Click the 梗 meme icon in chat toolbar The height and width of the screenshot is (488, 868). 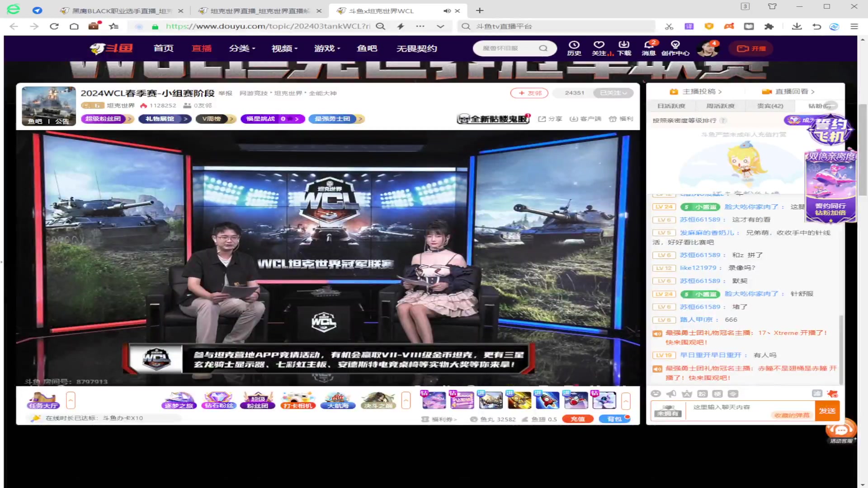717,394
